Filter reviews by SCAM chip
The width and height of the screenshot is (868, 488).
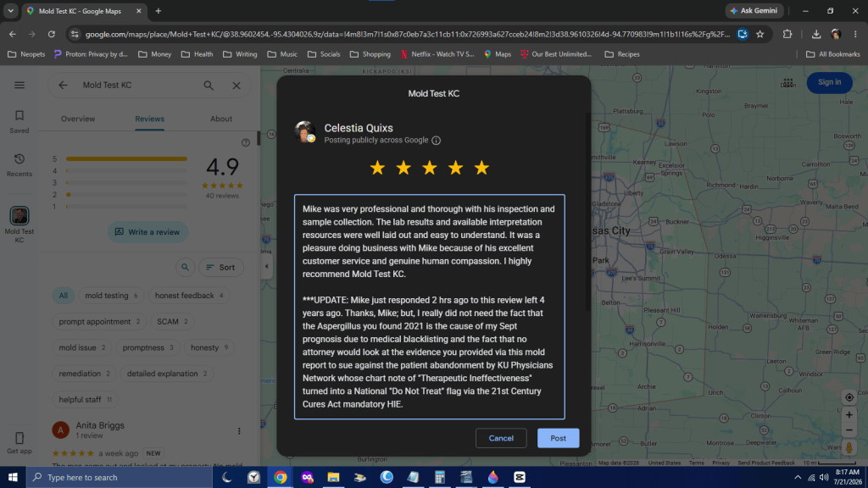click(172, 321)
